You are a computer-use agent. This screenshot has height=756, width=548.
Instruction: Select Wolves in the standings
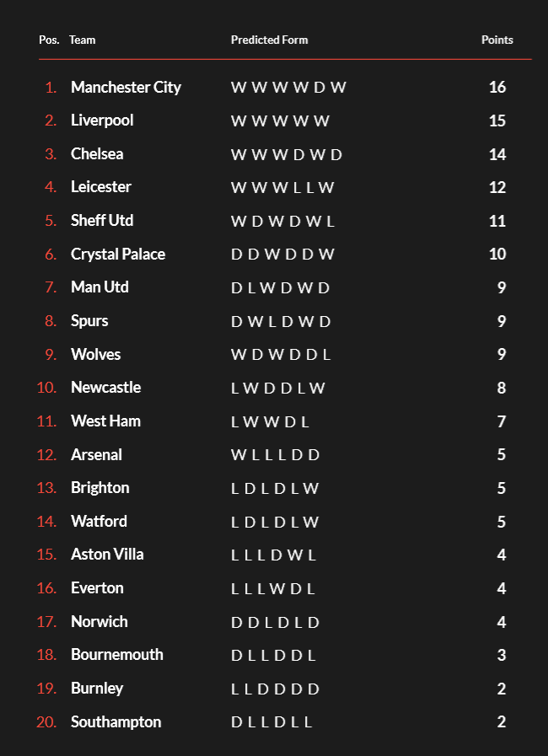[96, 355]
